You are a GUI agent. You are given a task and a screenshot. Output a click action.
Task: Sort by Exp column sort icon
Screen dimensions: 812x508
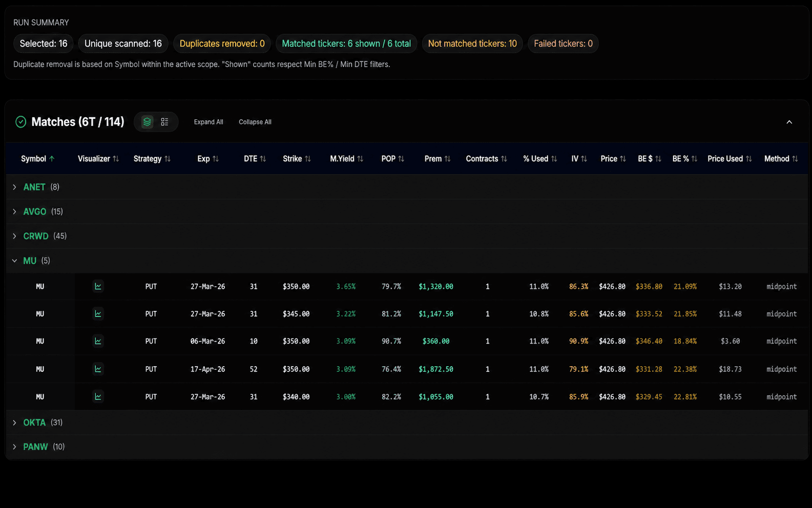click(x=216, y=159)
